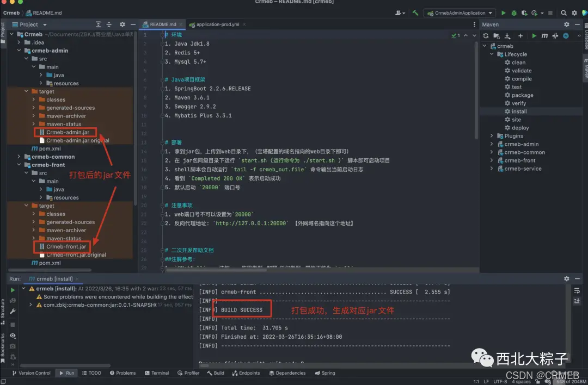Viewport: 588px width, 385px height.
Task: Click editor vertical scrollbar
Action: [x=476, y=90]
